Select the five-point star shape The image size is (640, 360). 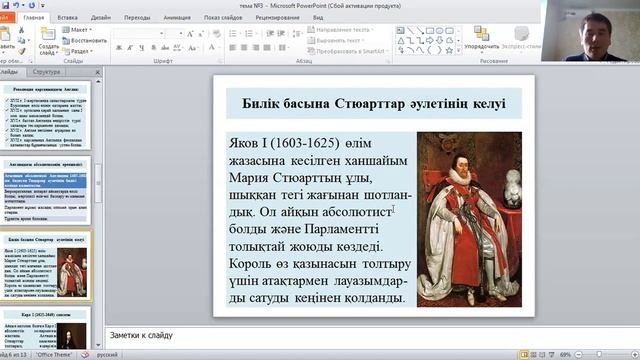pyautogui.click(x=449, y=50)
